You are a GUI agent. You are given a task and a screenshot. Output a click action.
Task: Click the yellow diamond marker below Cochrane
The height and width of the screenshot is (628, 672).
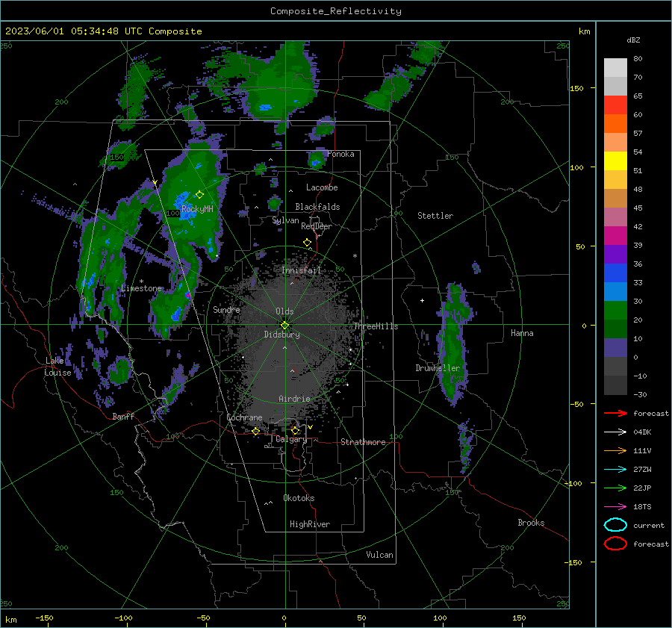point(255,431)
